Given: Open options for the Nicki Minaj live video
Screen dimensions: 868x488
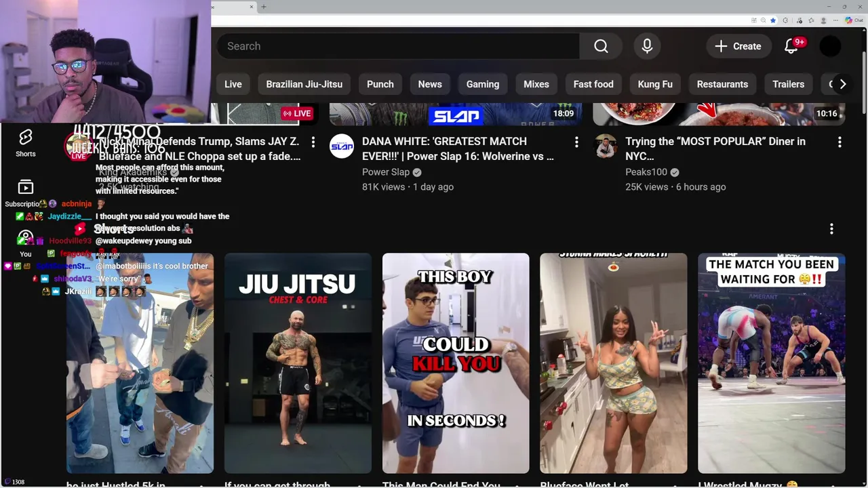Looking at the screenshot, I should coord(313,142).
